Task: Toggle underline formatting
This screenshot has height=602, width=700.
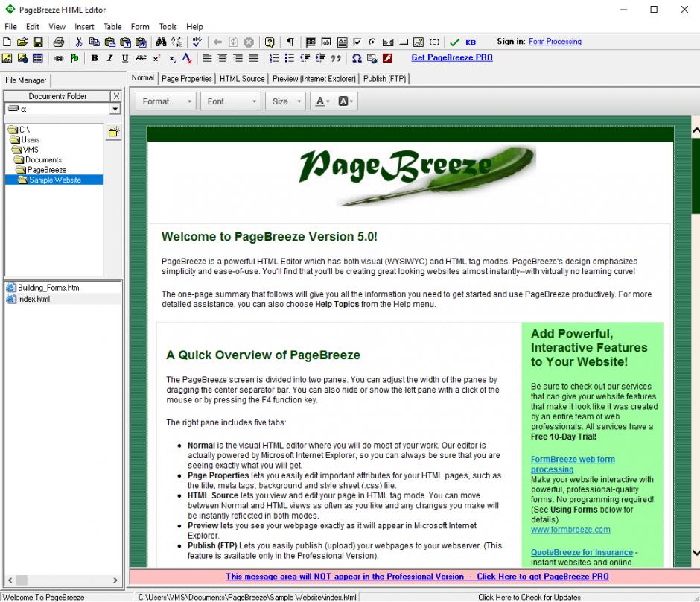Action: [x=125, y=58]
